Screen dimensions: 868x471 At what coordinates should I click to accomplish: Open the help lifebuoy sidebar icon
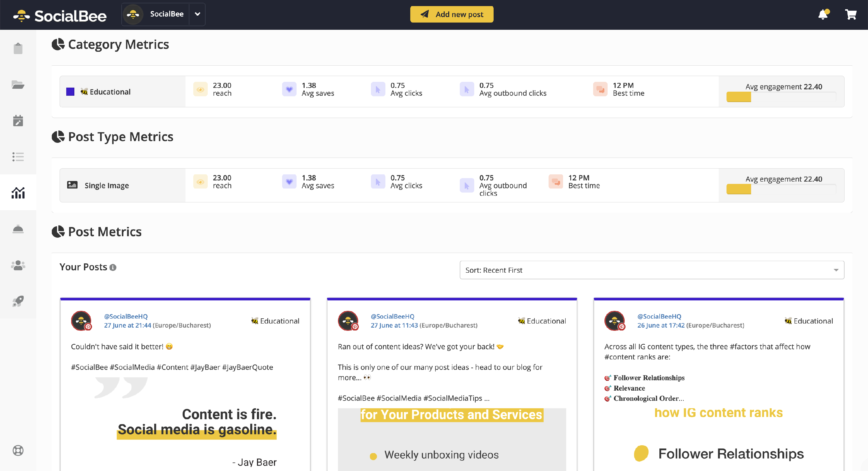point(18,450)
